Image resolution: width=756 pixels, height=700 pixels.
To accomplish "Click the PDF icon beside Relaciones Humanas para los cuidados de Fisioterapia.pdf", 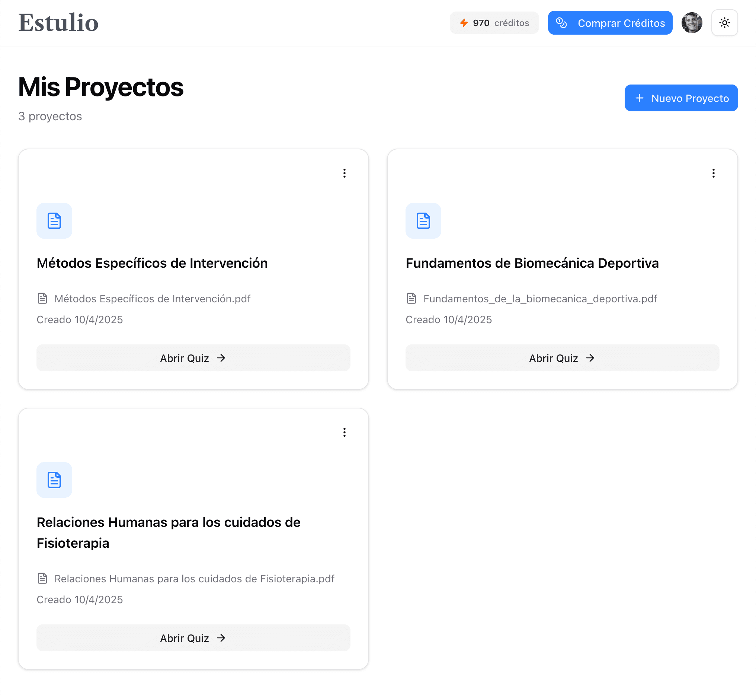I will (42, 579).
